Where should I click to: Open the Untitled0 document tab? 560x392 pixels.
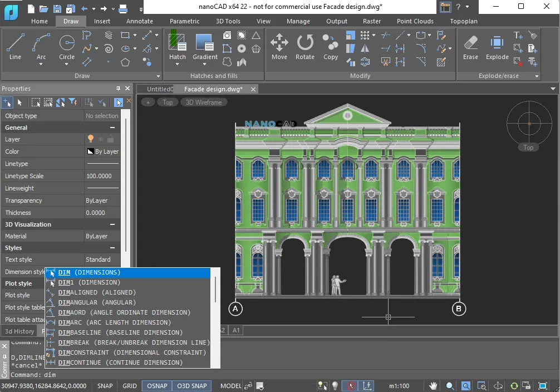[159, 88]
